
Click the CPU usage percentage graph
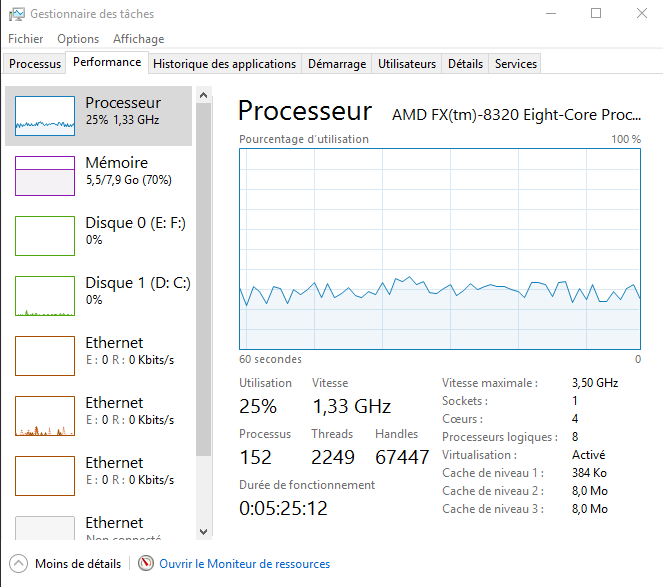(x=440, y=249)
